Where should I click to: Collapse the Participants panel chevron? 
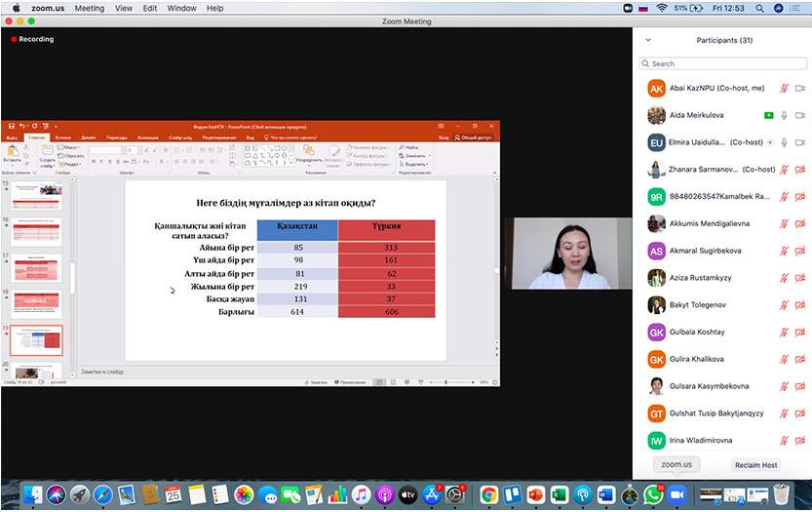[648, 40]
